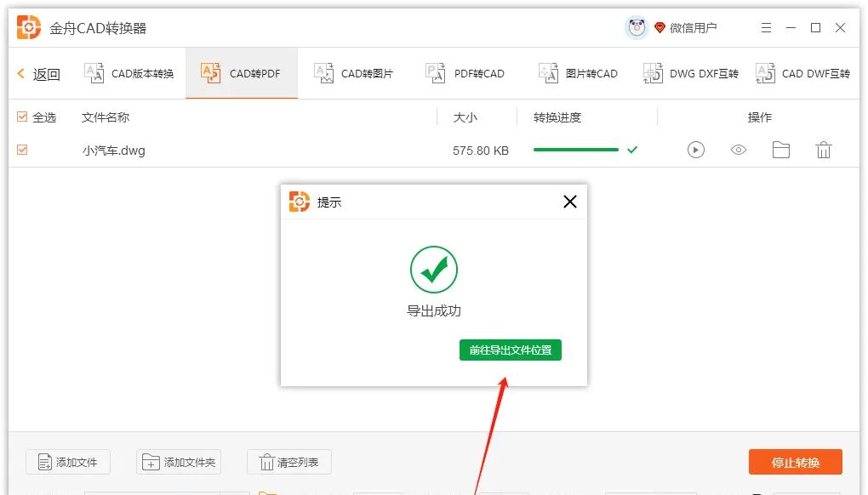Click the 575.80 KB size cell

(481, 151)
